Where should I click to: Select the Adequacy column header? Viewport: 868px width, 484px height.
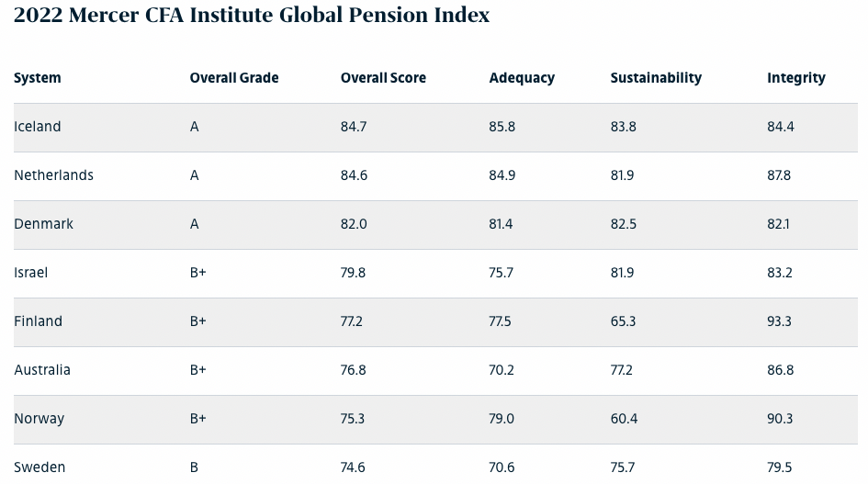point(522,78)
